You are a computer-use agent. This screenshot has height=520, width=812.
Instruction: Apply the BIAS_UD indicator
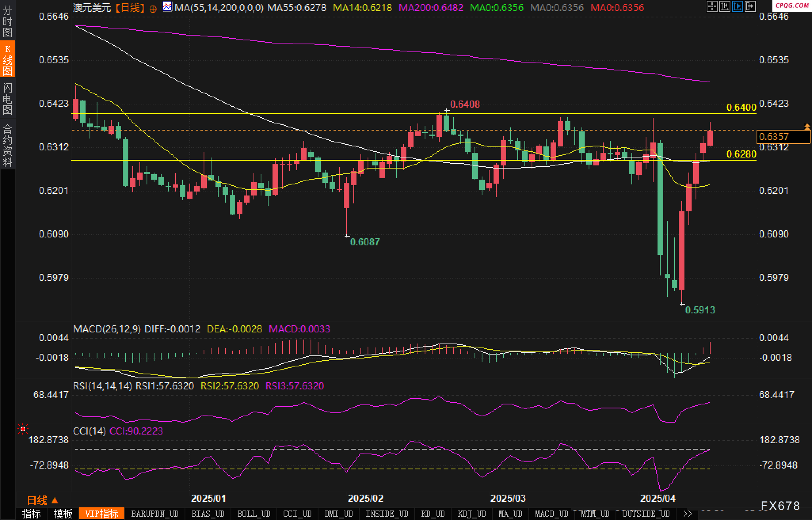point(208,514)
